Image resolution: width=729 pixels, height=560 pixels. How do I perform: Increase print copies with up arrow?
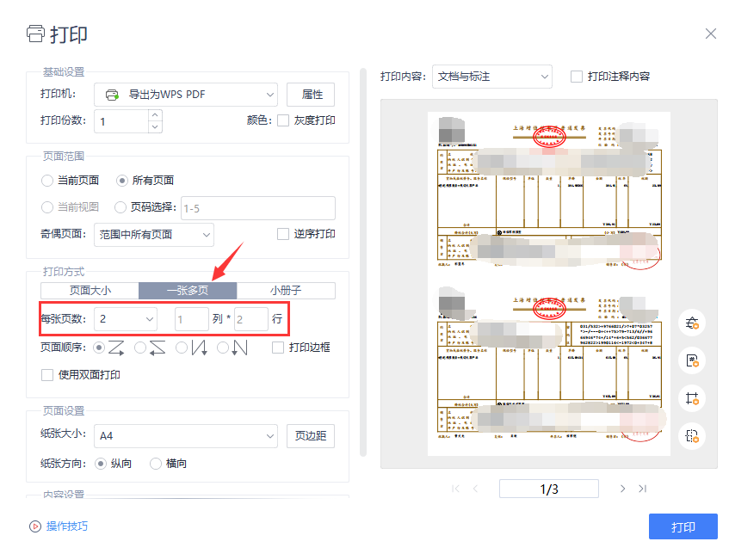155,114
